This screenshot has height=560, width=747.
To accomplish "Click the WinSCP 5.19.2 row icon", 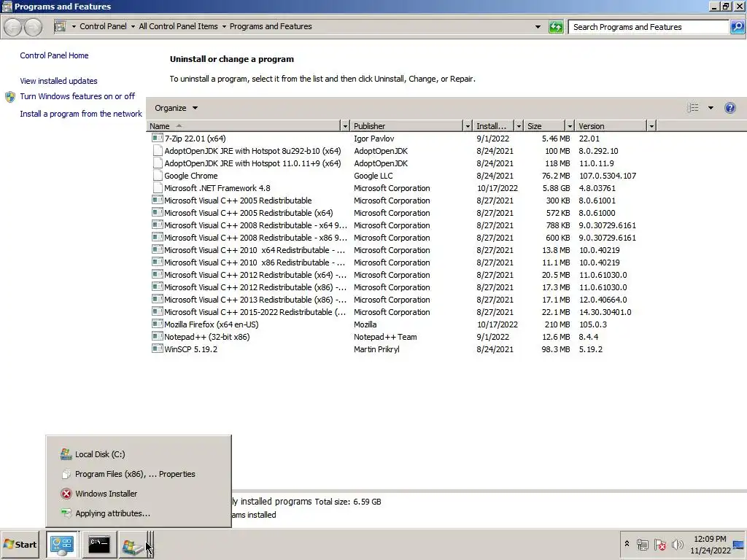I will click(x=157, y=349).
